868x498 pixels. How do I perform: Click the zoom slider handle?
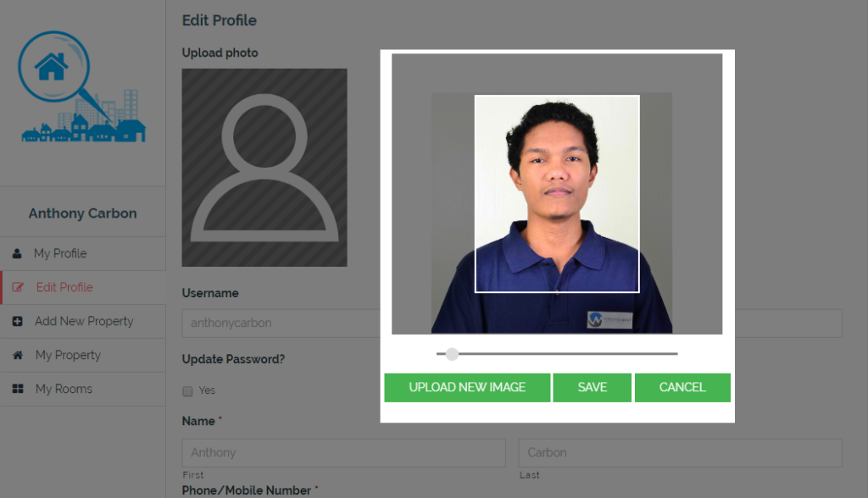tap(452, 354)
